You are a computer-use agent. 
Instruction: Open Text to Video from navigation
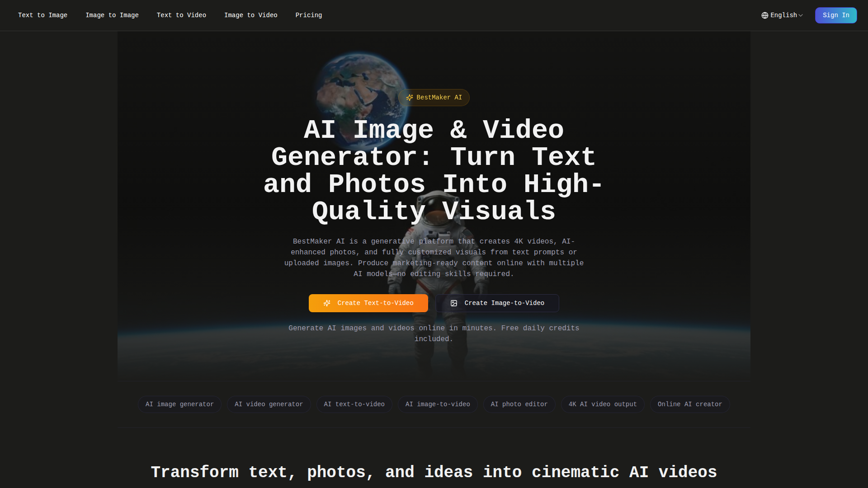pyautogui.click(x=181, y=15)
